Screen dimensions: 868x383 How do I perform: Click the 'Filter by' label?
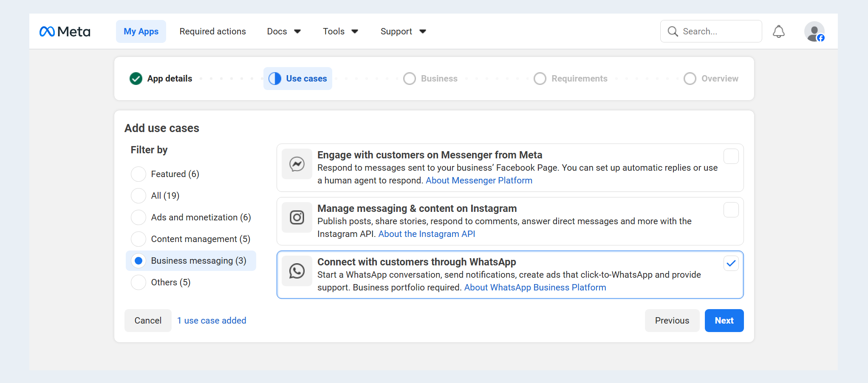click(149, 150)
